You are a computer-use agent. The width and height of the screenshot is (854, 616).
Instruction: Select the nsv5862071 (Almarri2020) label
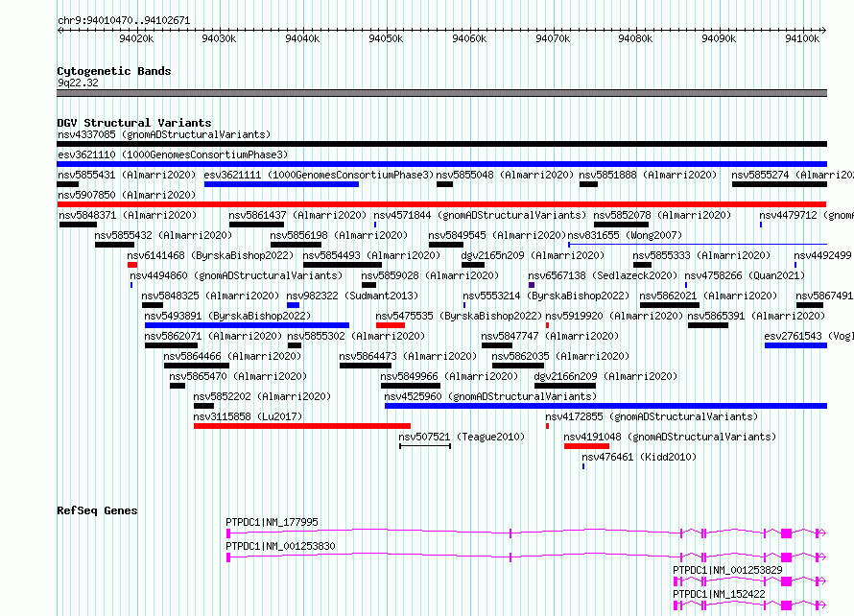(x=213, y=336)
